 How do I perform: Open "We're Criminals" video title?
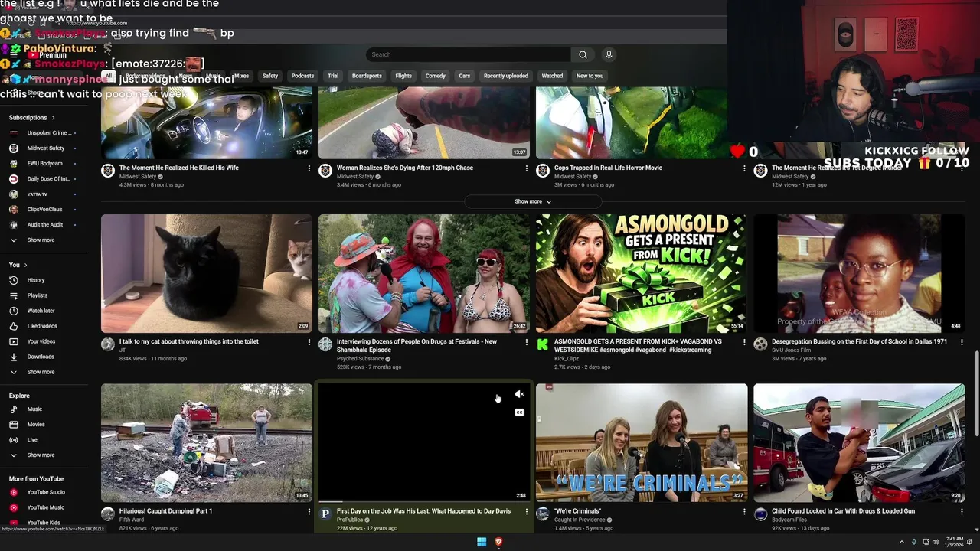point(577,511)
